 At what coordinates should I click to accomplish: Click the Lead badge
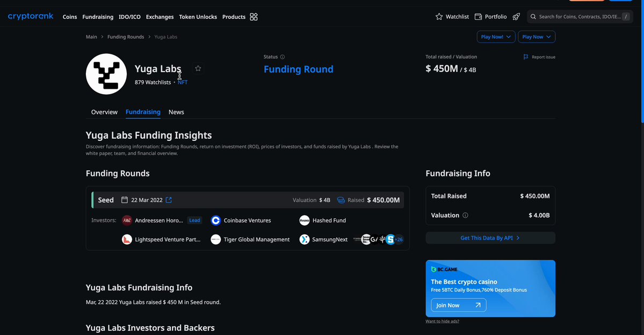pos(194,220)
